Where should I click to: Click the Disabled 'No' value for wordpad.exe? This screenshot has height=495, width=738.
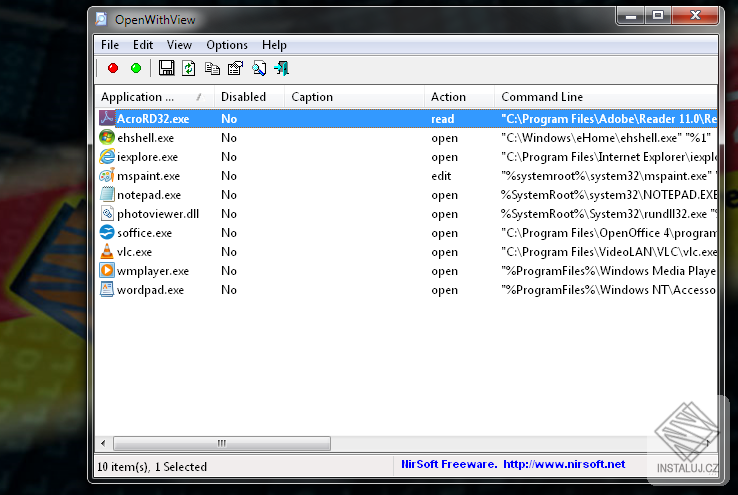click(x=229, y=290)
